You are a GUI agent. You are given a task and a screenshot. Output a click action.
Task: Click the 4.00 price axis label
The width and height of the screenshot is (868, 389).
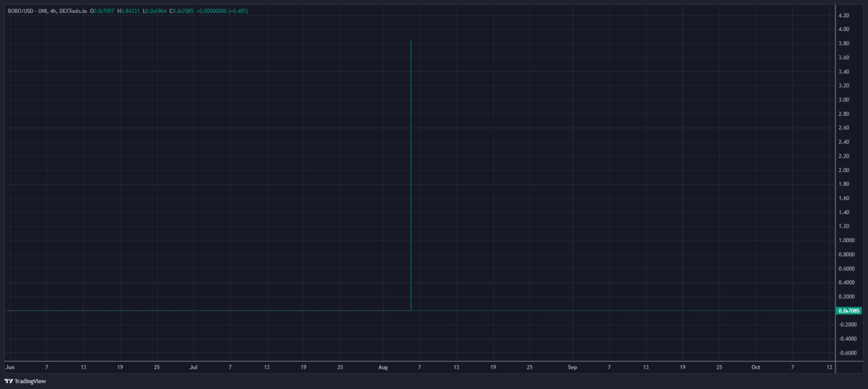pyautogui.click(x=843, y=30)
